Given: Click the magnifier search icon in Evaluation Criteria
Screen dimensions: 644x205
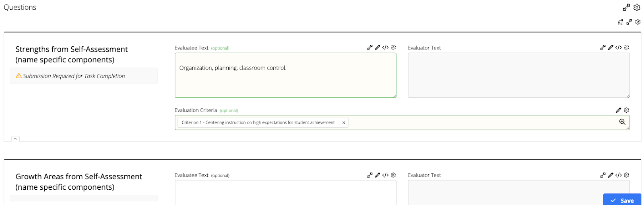Looking at the screenshot, I should [x=622, y=122].
